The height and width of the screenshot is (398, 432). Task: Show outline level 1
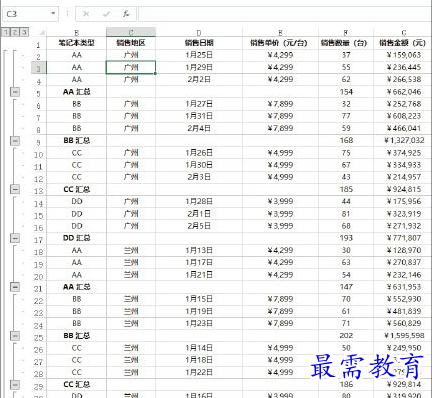click(x=6, y=32)
